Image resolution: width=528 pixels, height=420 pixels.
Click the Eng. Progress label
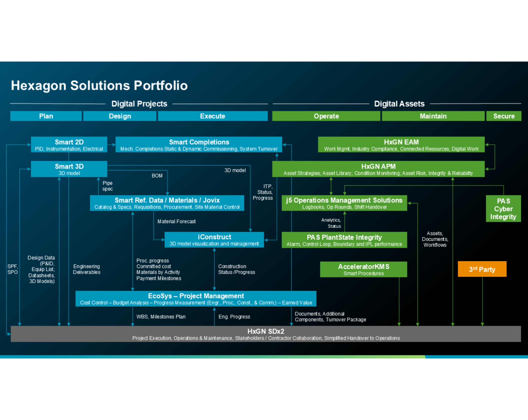[234, 317]
